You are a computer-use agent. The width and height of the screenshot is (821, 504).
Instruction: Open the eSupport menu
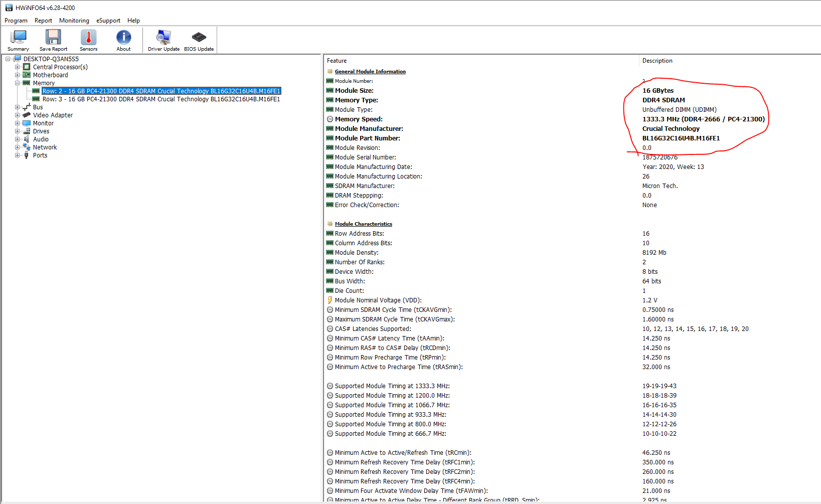click(108, 21)
